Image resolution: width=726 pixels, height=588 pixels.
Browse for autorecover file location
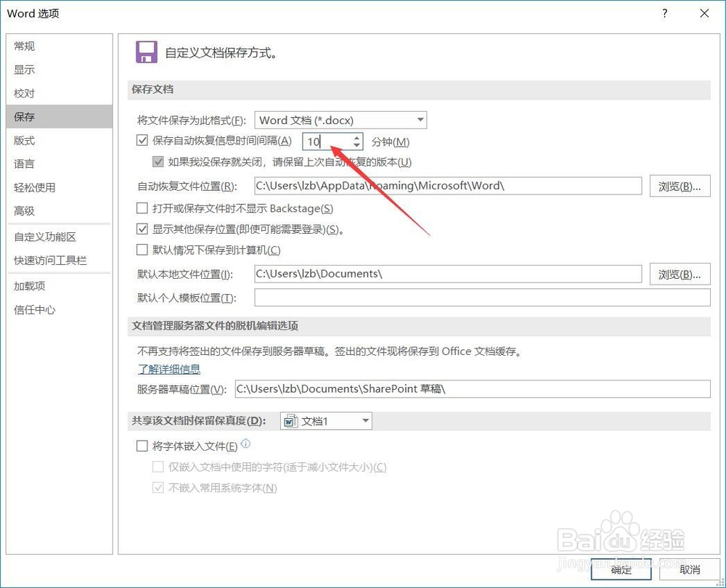click(x=680, y=186)
